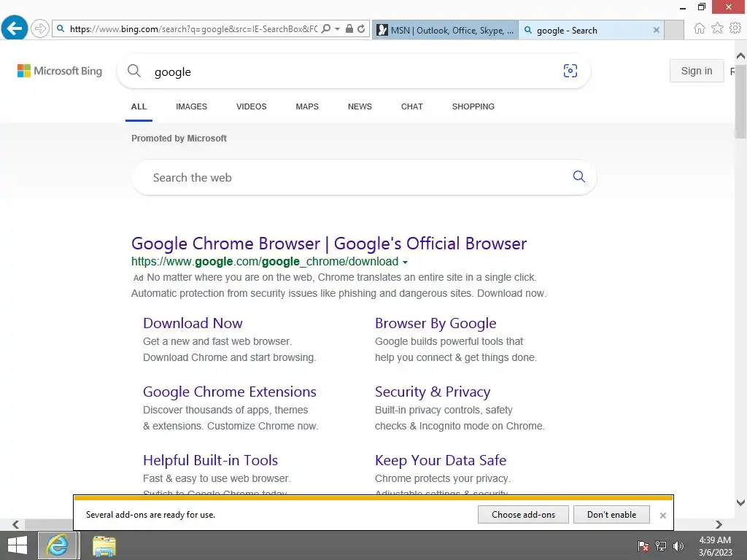Click the Action Center flag tray icon

tap(643, 546)
